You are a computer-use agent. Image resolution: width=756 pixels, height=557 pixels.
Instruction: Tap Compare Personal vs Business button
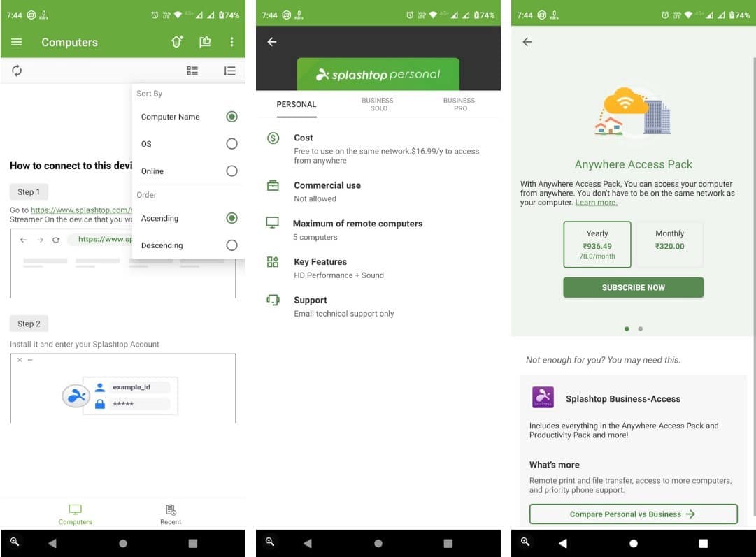pyautogui.click(x=633, y=514)
